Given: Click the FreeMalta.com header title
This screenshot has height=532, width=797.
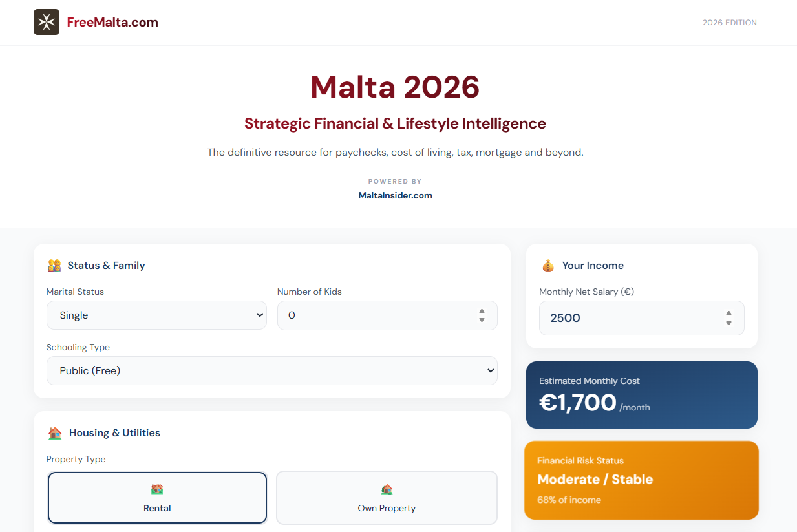Looking at the screenshot, I should coord(111,21).
